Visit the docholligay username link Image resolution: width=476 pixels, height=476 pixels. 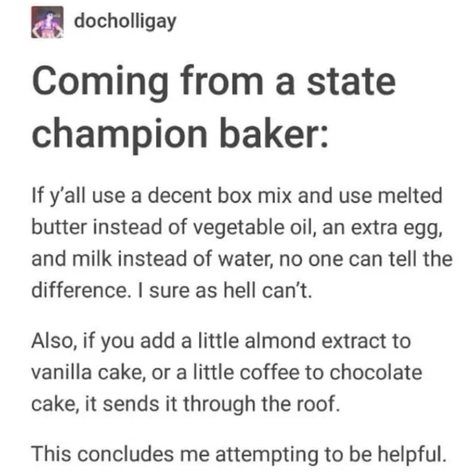coord(125,22)
